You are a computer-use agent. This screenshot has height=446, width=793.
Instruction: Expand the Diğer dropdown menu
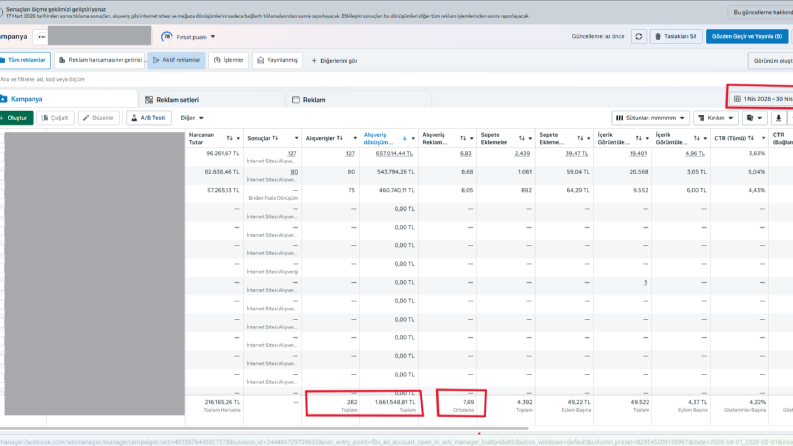tap(192, 118)
